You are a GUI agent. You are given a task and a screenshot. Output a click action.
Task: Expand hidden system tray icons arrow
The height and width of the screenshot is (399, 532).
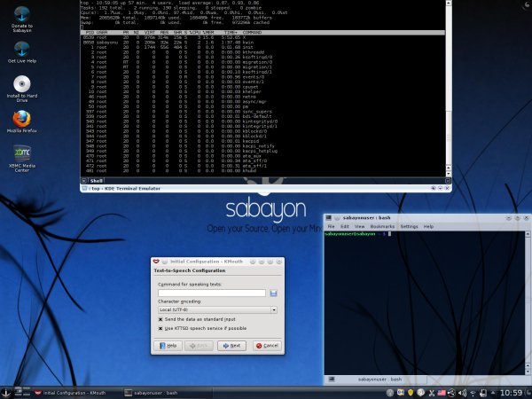pyautogui.click(x=493, y=393)
